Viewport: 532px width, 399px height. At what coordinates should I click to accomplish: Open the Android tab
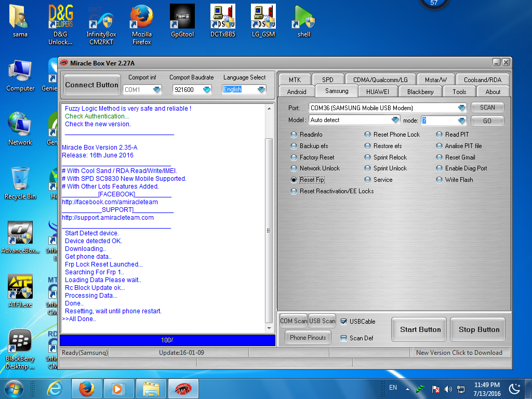coord(297,92)
